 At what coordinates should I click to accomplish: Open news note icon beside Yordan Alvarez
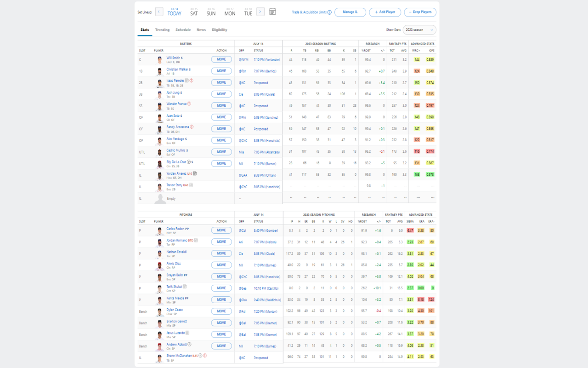(x=195, y=173)
